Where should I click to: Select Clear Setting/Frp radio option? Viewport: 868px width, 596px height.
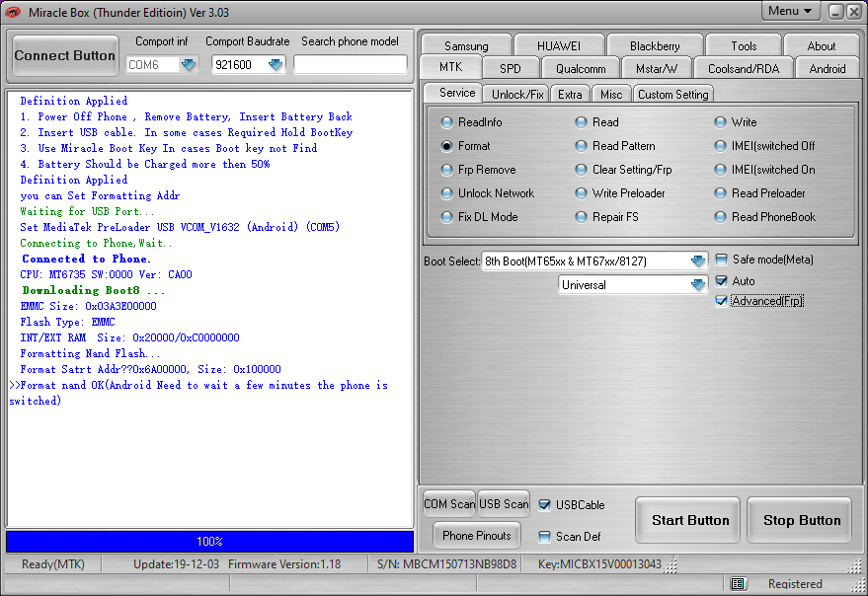point(581,170)
